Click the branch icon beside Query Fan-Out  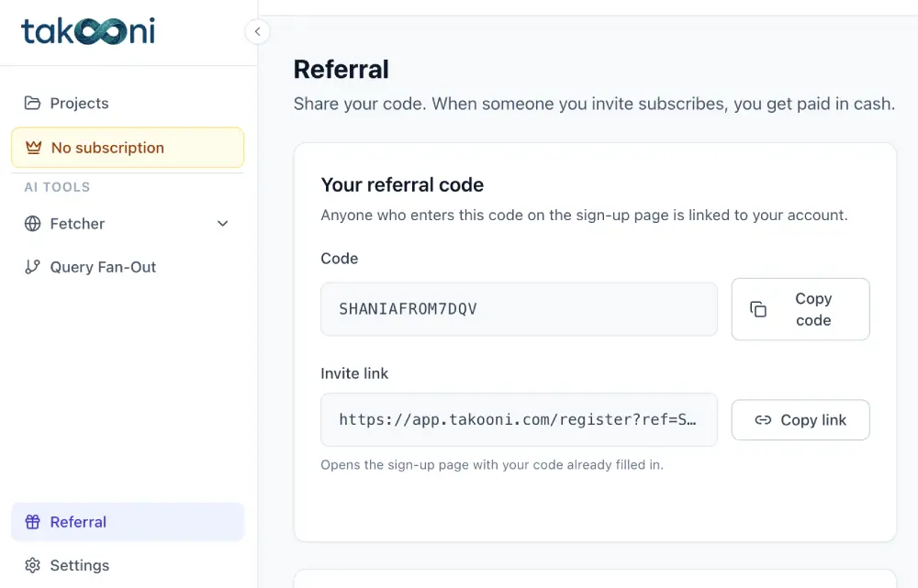point(33,267)
